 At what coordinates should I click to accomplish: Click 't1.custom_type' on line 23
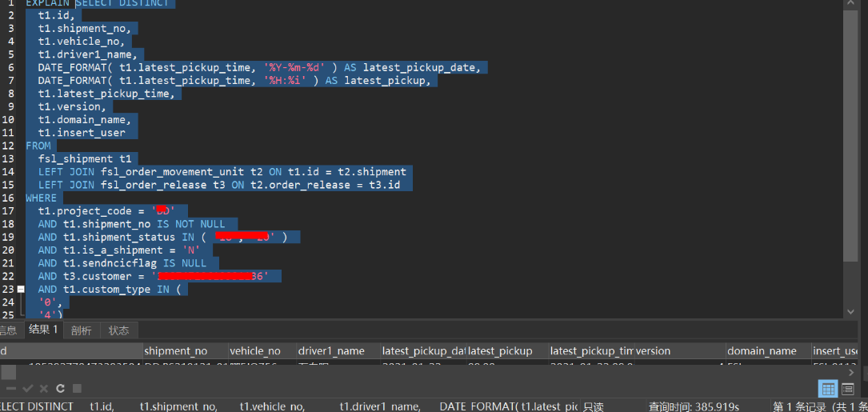tap(107, 289)
